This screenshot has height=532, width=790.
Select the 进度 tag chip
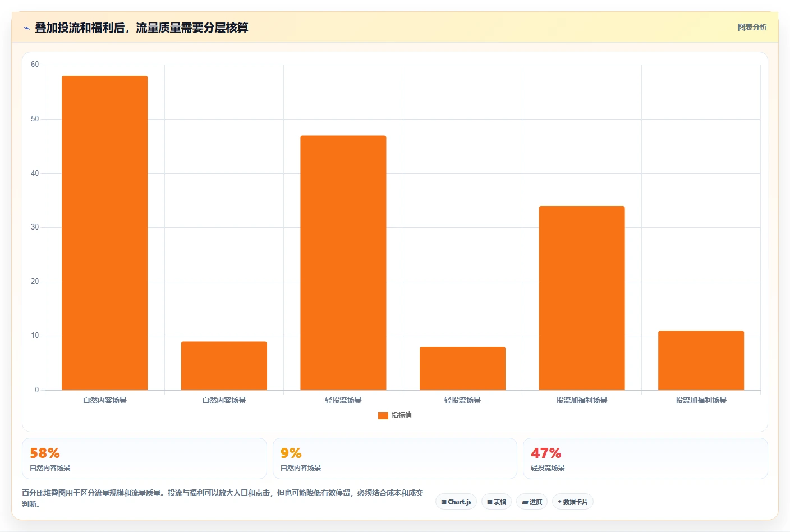[532, 502]
